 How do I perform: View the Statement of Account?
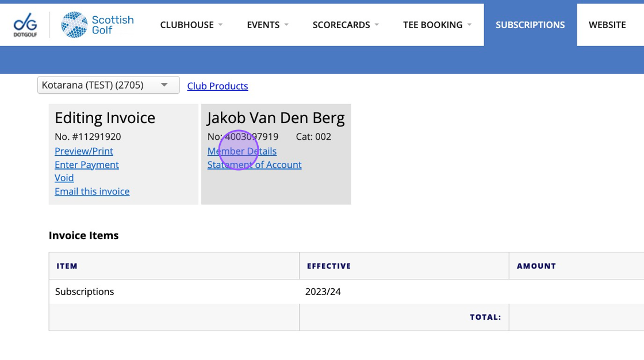click(x=254, y=164)
